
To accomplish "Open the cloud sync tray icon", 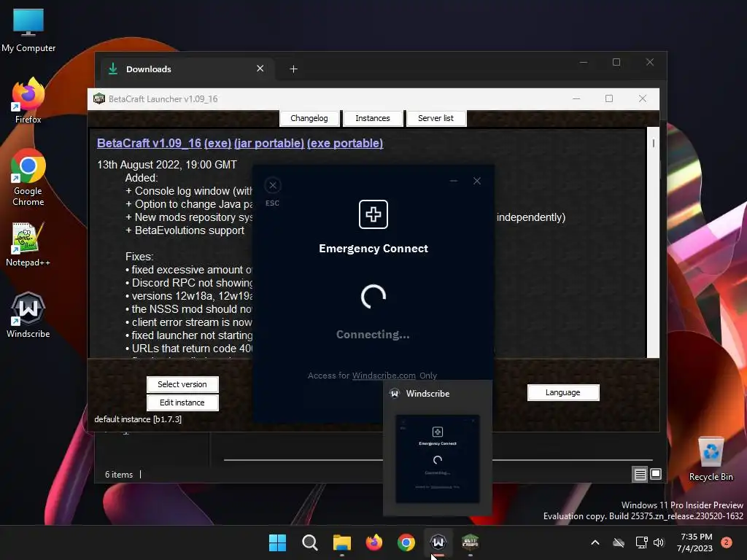I will 619,542.
